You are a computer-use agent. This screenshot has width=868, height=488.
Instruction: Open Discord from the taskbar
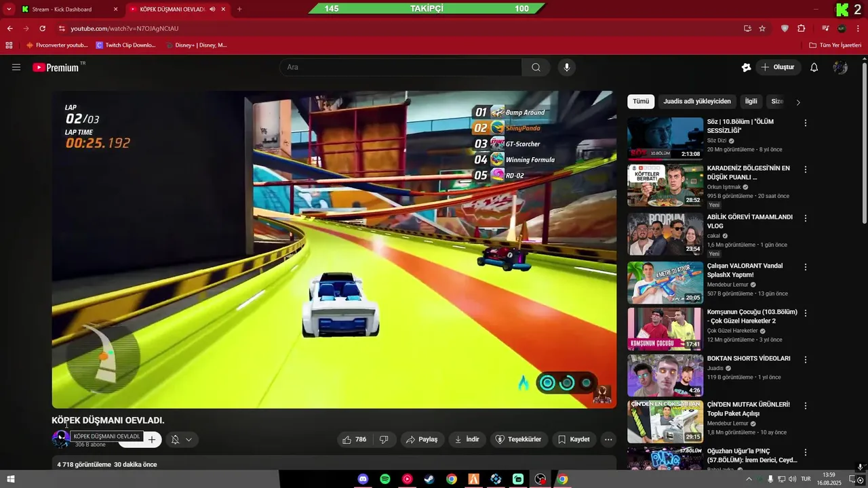coord(363,479)
